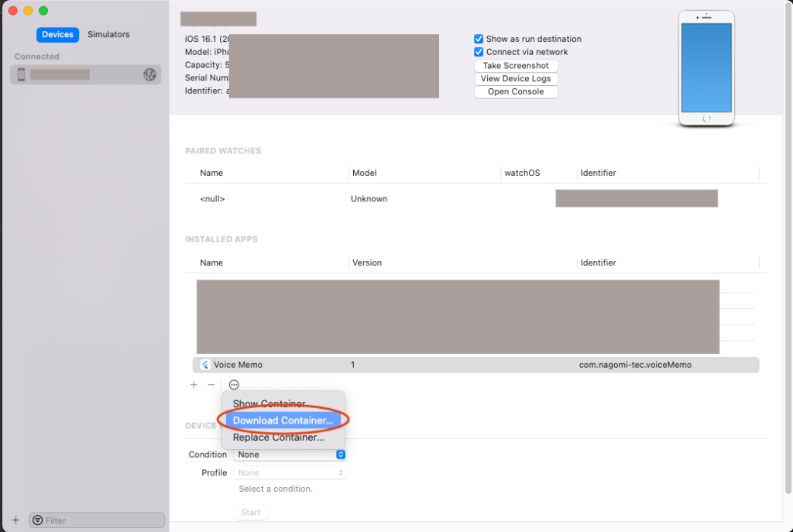Click into the Filter text field
This screenshot has height=532, width=793.
tap(102, 520)
